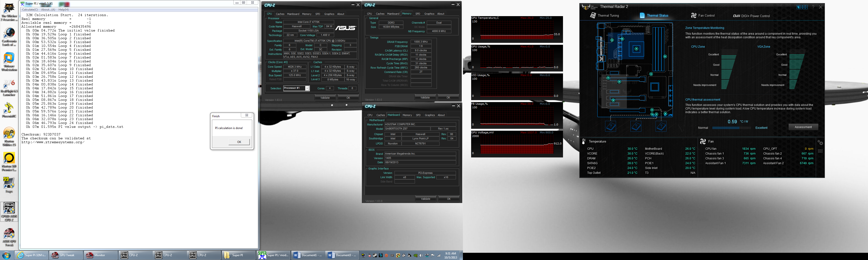Click the SABERTOOTH Z87 model field
This screenshot has width=868, height=260.
click(x=407, y=129)
